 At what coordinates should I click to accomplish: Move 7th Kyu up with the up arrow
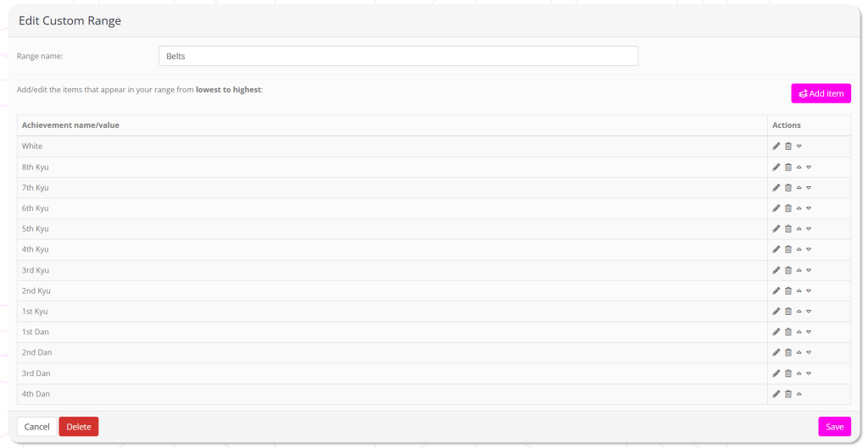click(799, 188)
